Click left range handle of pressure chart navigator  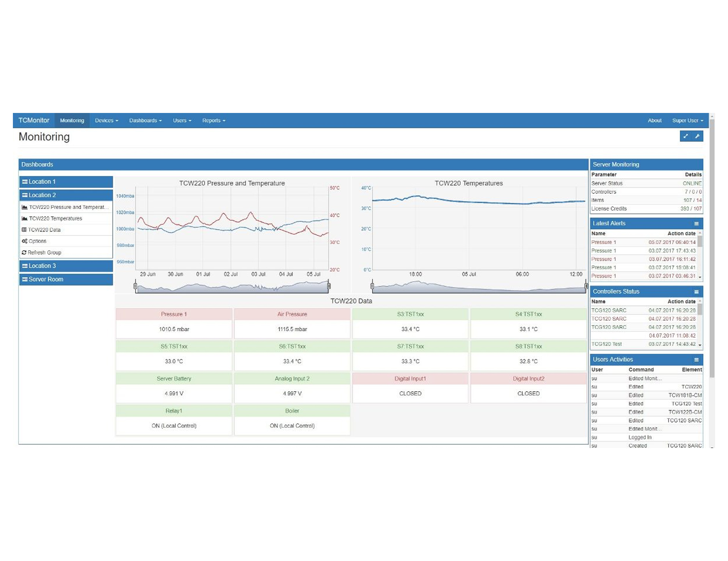pos(135,286)
